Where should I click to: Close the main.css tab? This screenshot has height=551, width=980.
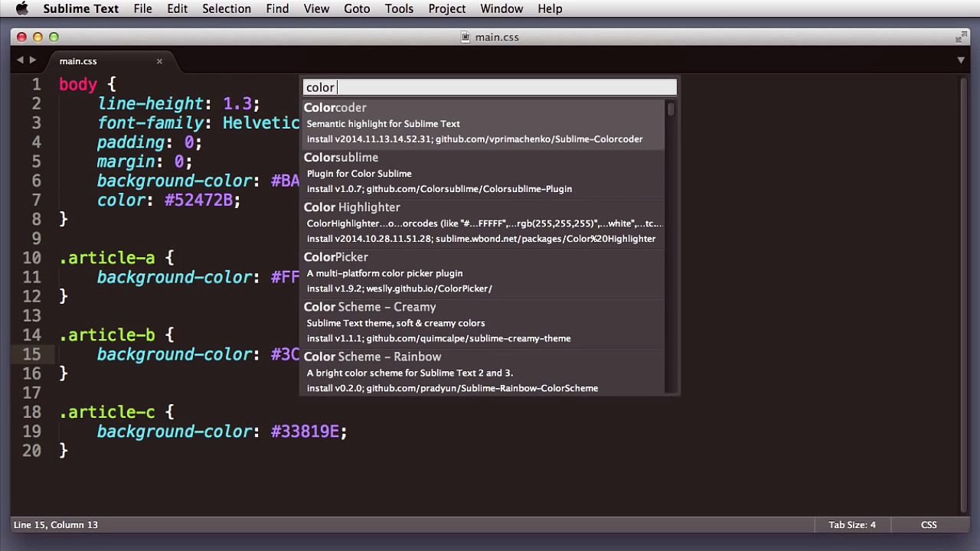[x=159, y=61]
